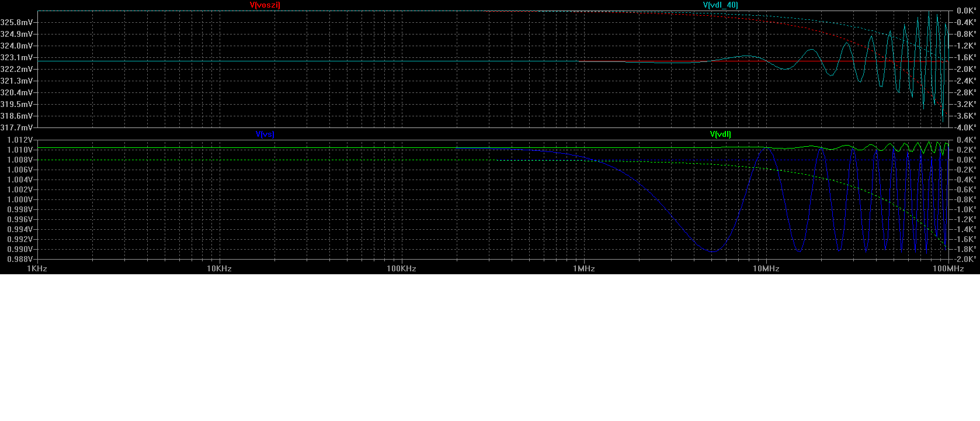The image size is (980, 421).
Task: Click the 100KHz frequency axis label
Action: (x=401, y=268)
